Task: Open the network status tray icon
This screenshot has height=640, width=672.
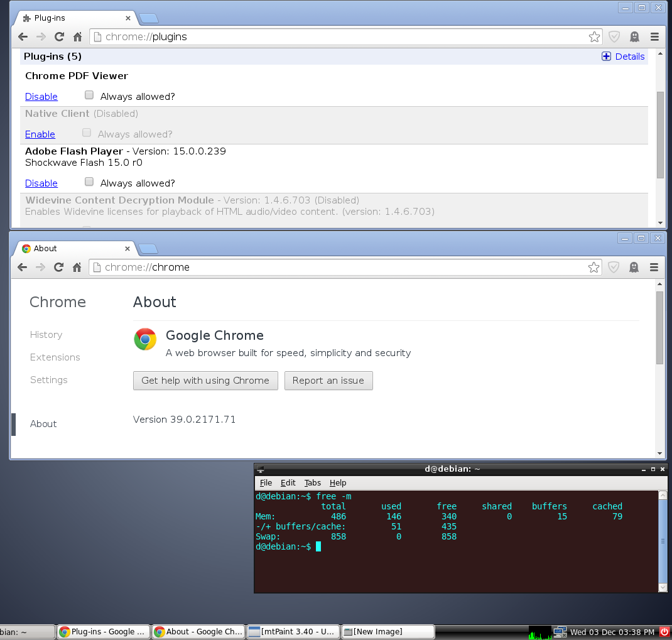Action: coord(560,632)
